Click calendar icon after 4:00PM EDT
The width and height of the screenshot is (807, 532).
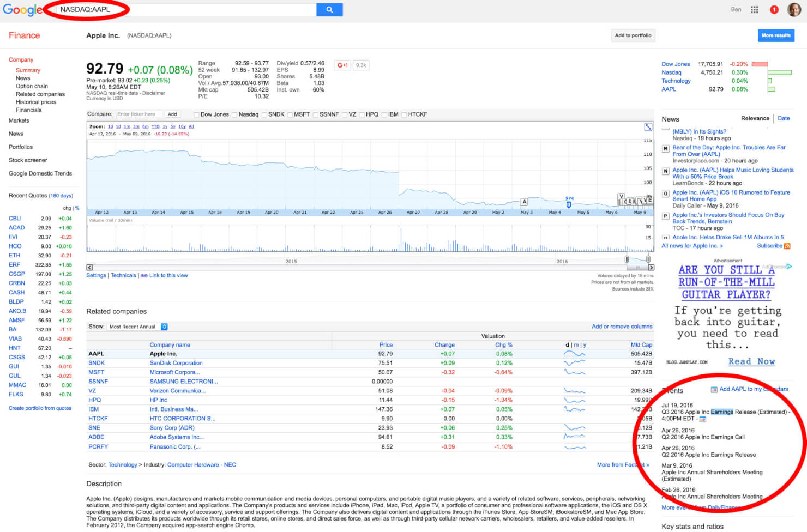pyautogui.click(x=703, y=419)
